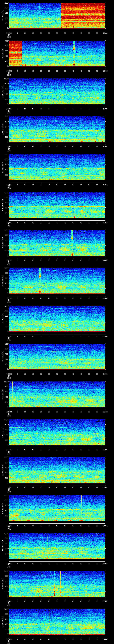Click the '1000' frequency tick of the 3:16:00 panel
The width and height of the screenshot is (114, 644).
click(x=6, y=79)
